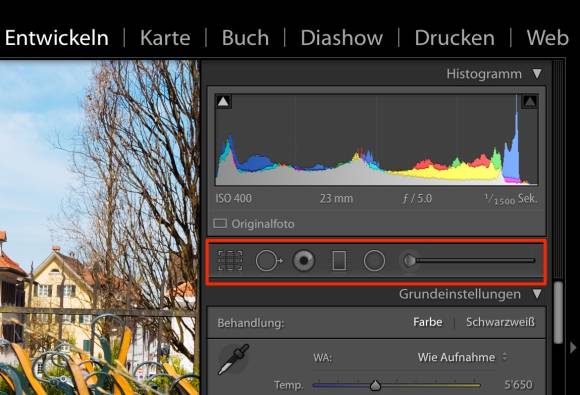Toggle shadow clipping indicator in histogram

(x=223, y=101)
